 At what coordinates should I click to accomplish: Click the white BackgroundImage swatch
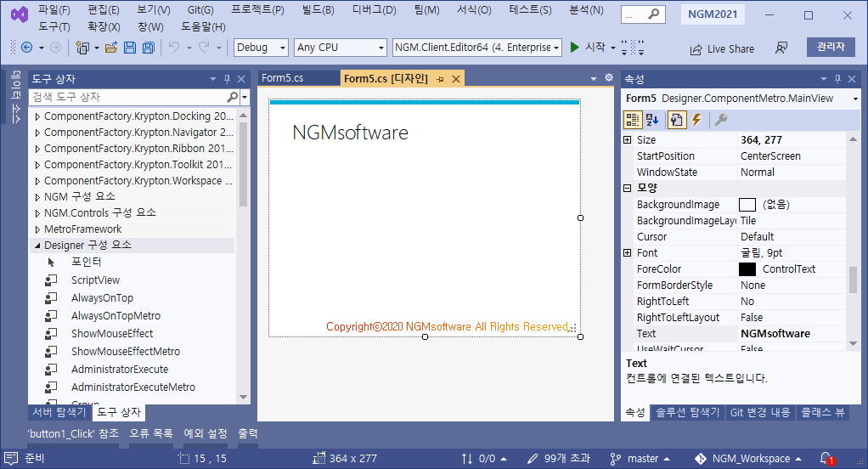tap(747, 205)
